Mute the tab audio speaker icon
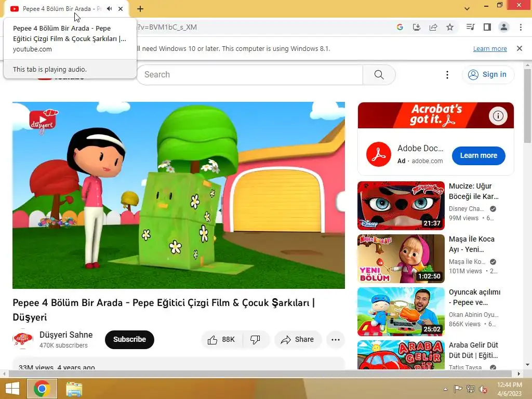The width and height of the screenshot is (532, 399). point(109,9)
